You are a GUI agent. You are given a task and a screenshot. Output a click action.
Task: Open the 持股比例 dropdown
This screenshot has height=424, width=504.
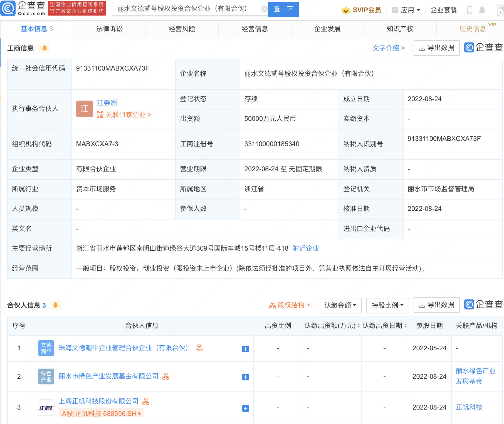387,305
